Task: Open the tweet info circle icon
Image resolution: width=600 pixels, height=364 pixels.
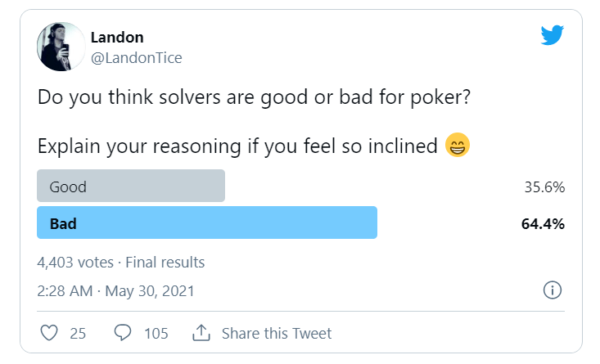Action: (553, 290)
